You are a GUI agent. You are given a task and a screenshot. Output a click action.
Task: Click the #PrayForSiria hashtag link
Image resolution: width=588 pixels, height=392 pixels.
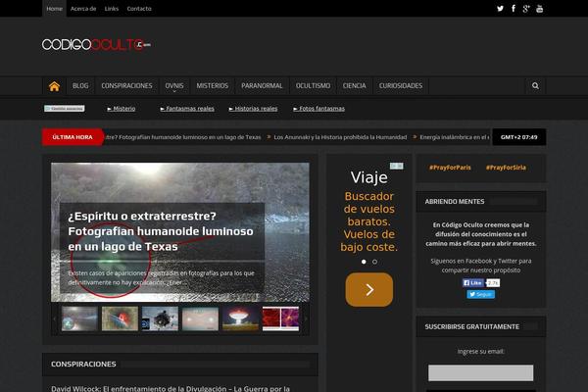tap(506, 168)
